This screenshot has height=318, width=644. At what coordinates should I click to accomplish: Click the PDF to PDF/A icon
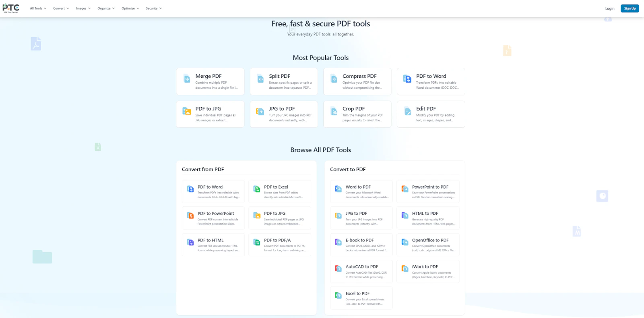coord(257,242)
